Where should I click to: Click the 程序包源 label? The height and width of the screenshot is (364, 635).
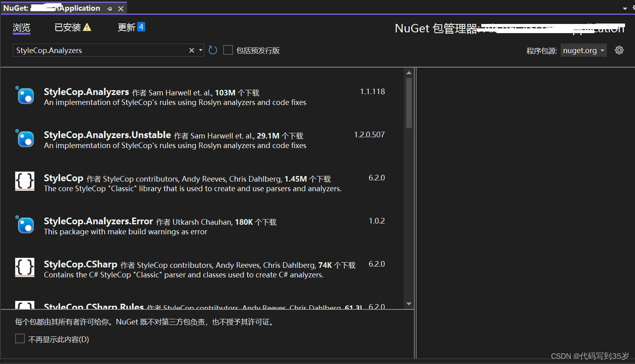click(542, 51)
